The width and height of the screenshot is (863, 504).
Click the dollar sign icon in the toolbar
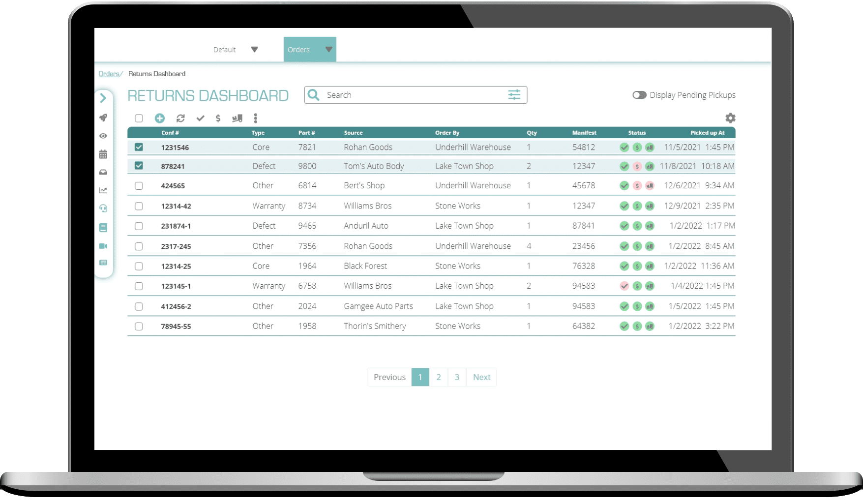(x=218, y=118)
